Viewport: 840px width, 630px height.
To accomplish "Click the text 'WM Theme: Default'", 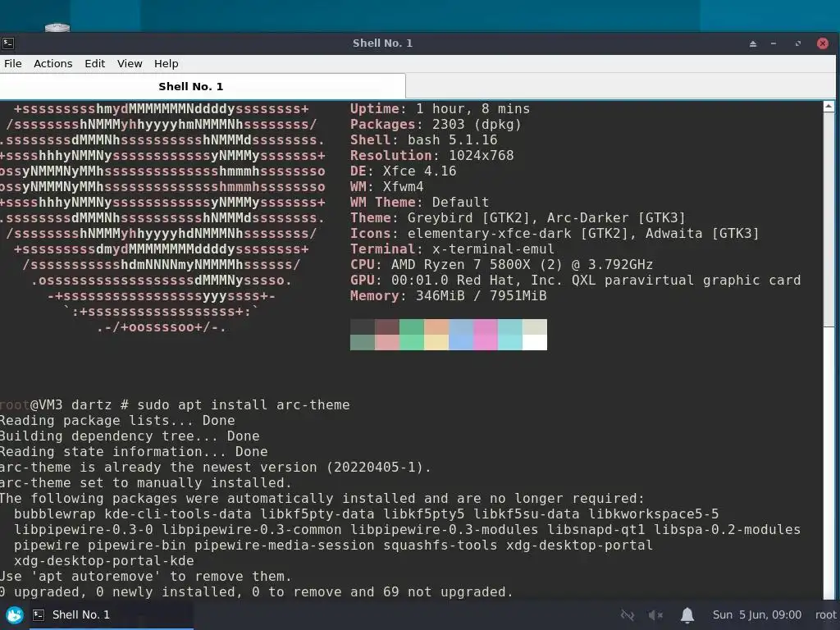I will click(x=419, y=202).
